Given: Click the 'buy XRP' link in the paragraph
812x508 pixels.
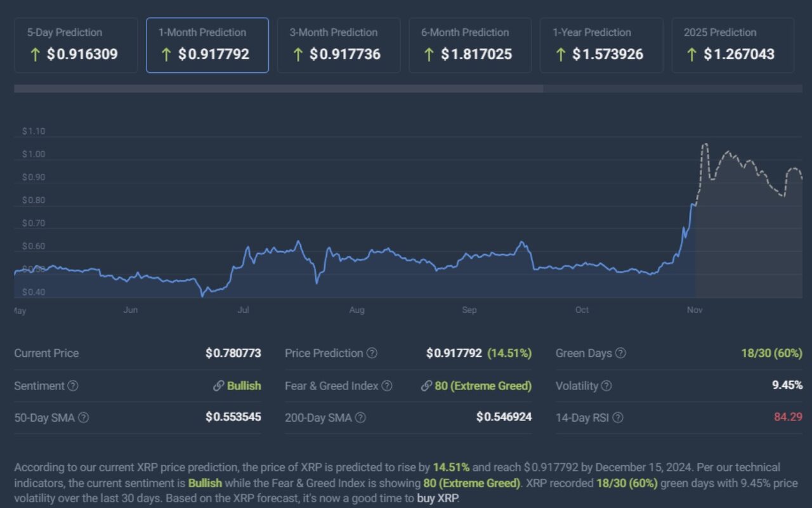Looking at the screenshot, I should pyautogui.click(x=437, y=498).
